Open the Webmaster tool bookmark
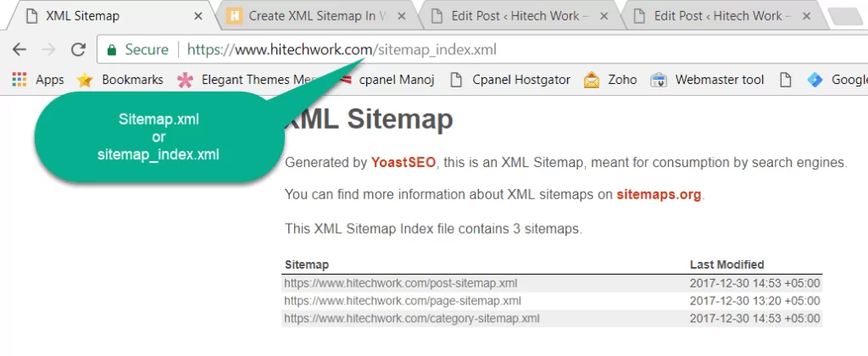 pyautogui.click(x=720, y=80)
